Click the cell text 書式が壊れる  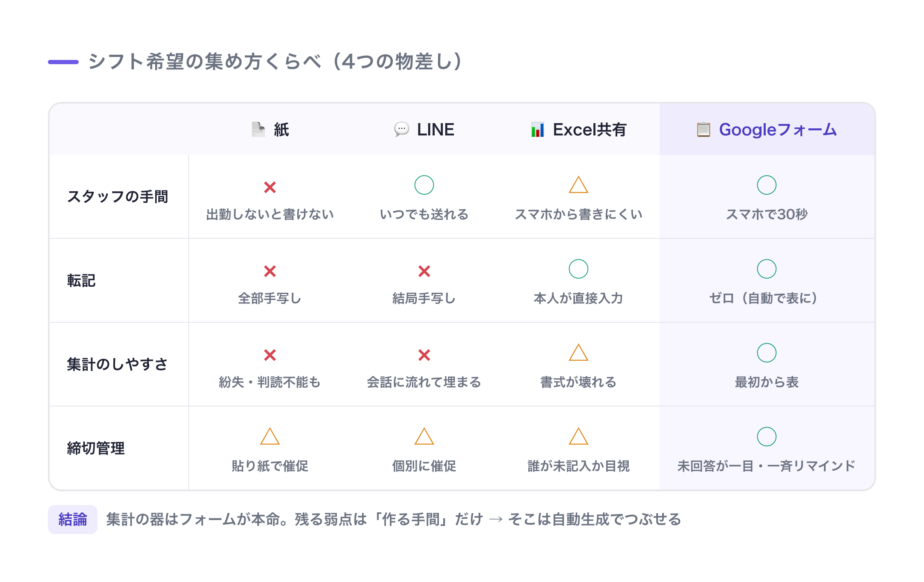click(x=578, y=382)
